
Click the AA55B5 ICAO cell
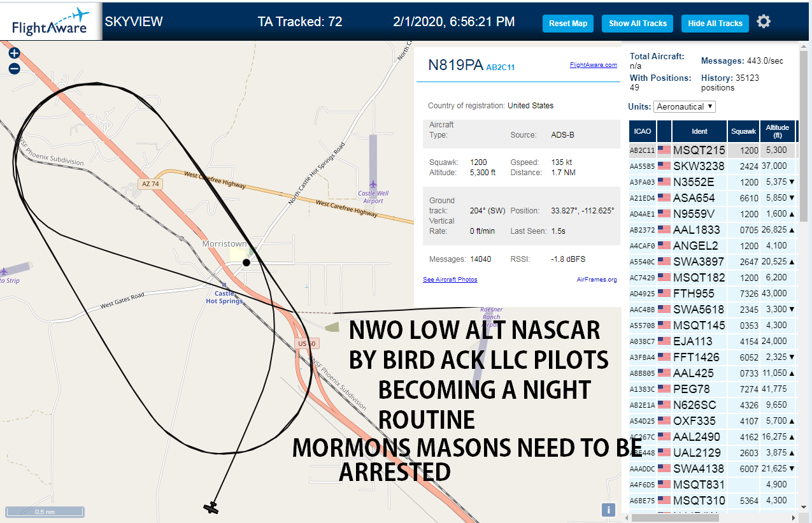[x=642, y=166]
